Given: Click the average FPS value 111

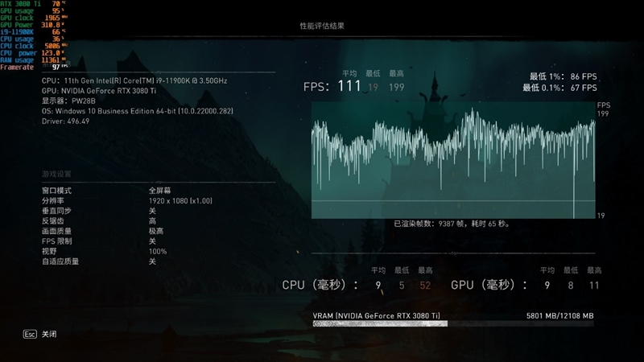Looking at the screenshot, I should (x=349, y=86).
